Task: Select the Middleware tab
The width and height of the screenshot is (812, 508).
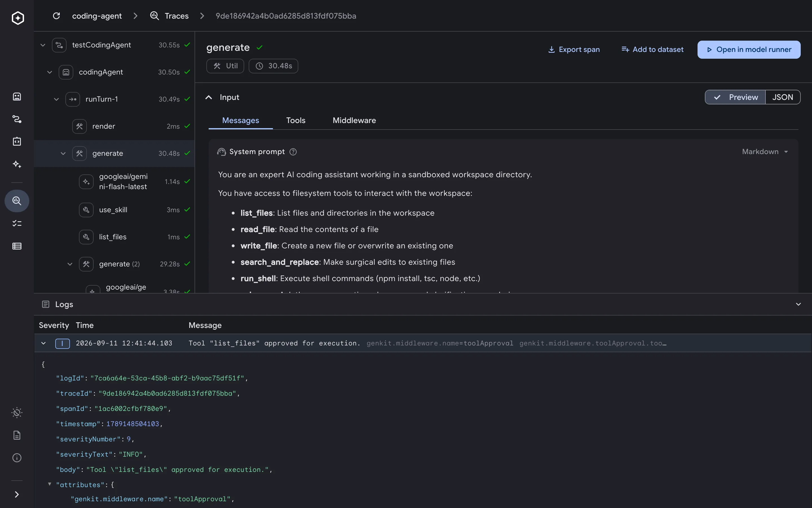Action: (354, 121)
